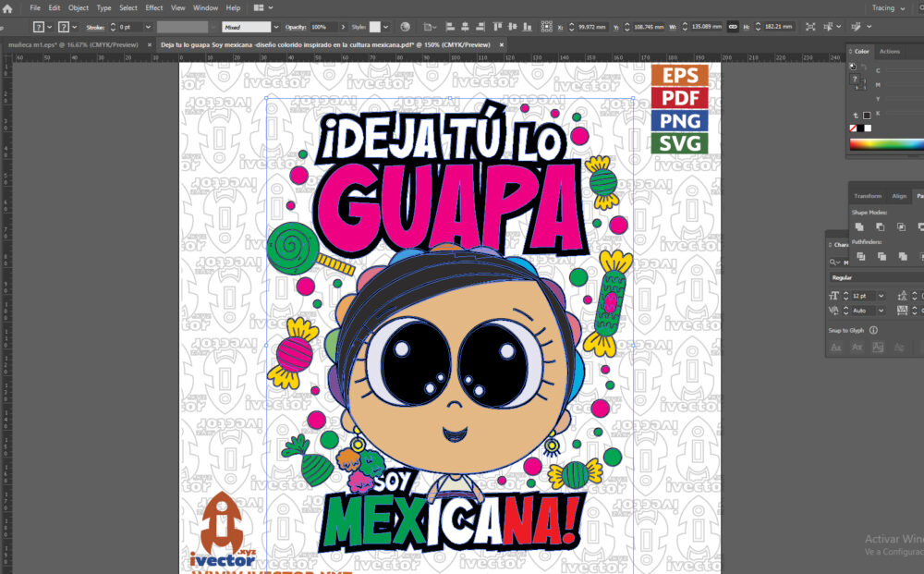
Task: Open the font size dropdown in Character panel
Action: (x=881, y=296)
